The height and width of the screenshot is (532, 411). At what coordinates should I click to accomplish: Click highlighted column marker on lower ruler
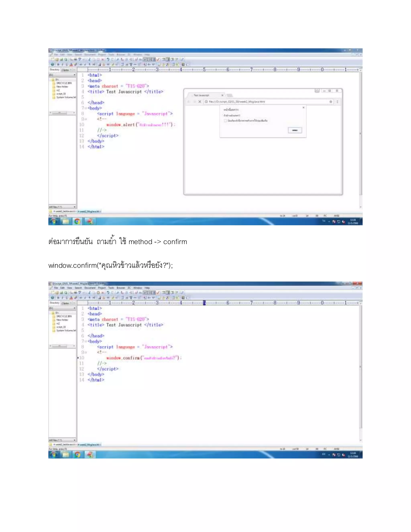(204, 303)
